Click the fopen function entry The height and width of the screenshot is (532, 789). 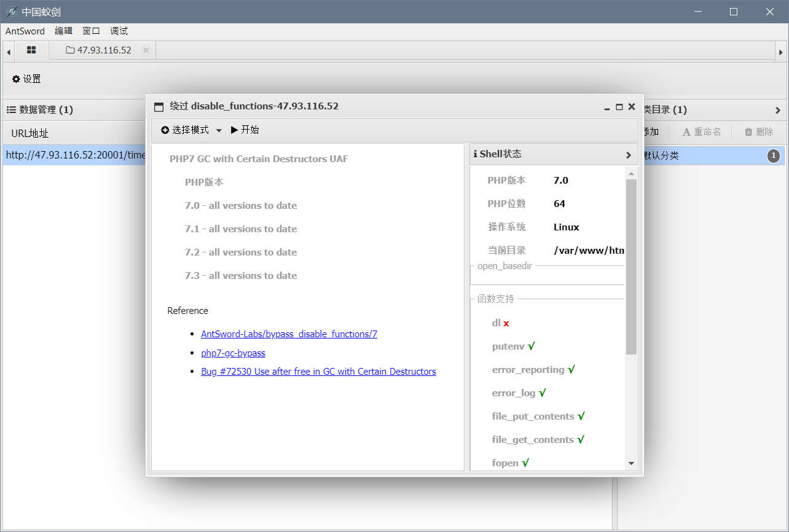click(x=510, y=463)
